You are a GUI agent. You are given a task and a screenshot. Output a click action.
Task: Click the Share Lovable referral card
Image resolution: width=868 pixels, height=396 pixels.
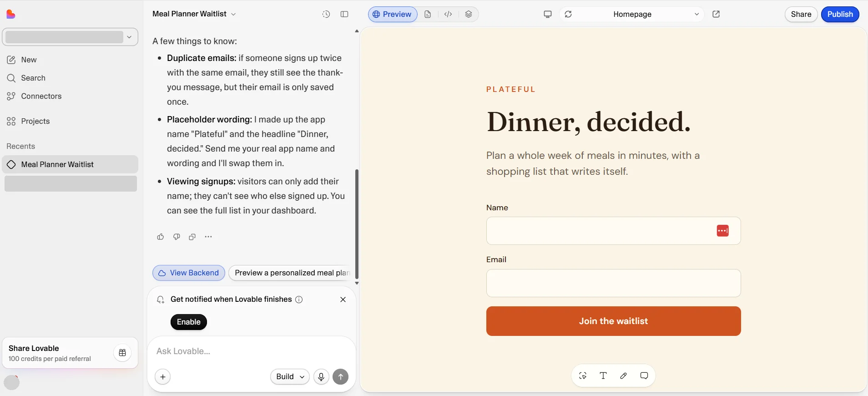coord(70,353)
